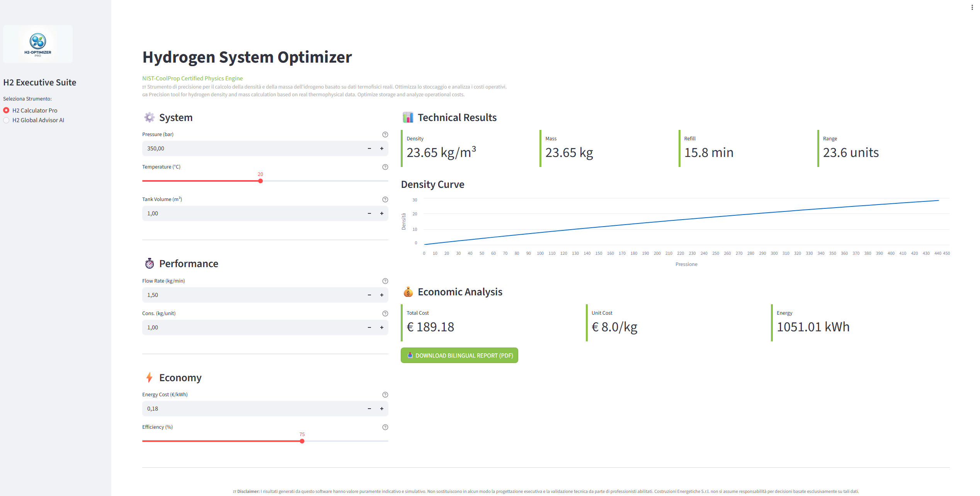
Task: Click the Temperature slider handle
Action: [x=260, y=181]
